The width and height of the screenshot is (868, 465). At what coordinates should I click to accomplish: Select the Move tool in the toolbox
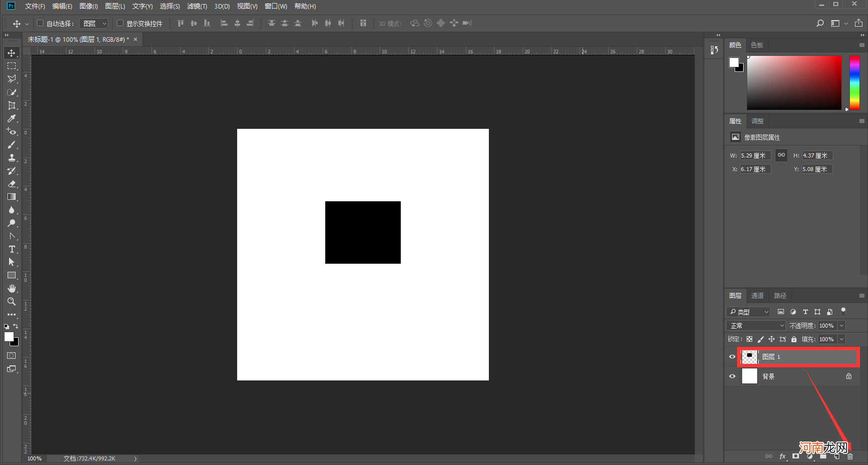coord(12,53)
